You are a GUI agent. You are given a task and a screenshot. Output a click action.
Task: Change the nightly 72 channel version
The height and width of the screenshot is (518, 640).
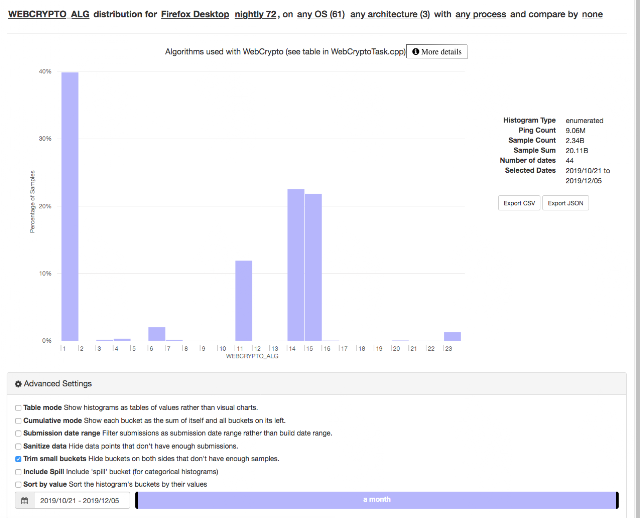pyautogui.click(x=256, y=14)
